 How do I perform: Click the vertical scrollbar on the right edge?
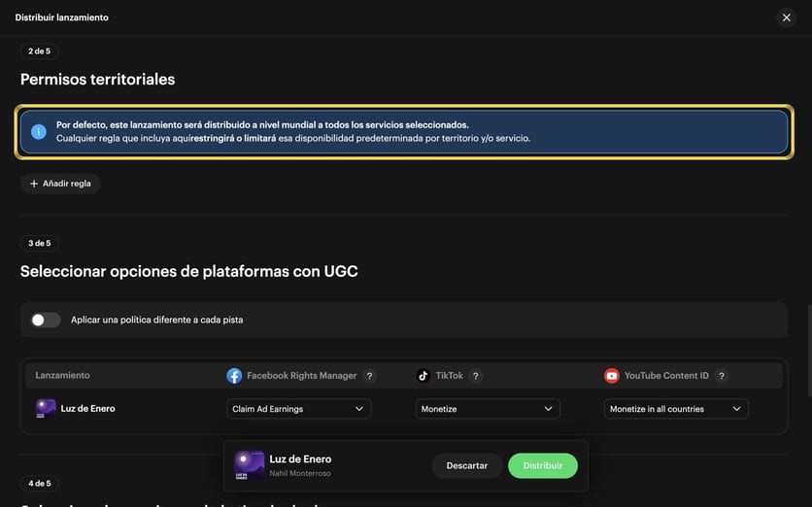point(809,351)
